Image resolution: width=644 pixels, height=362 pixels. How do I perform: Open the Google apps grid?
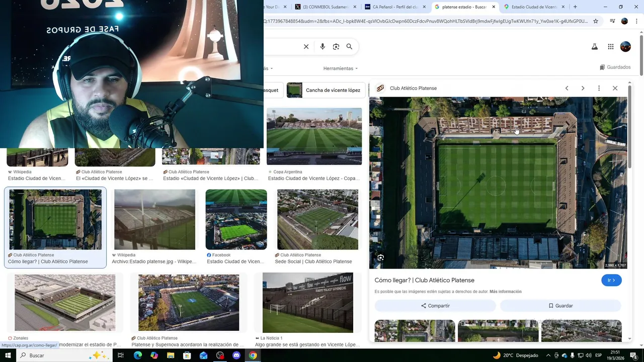tap(610, 47)
